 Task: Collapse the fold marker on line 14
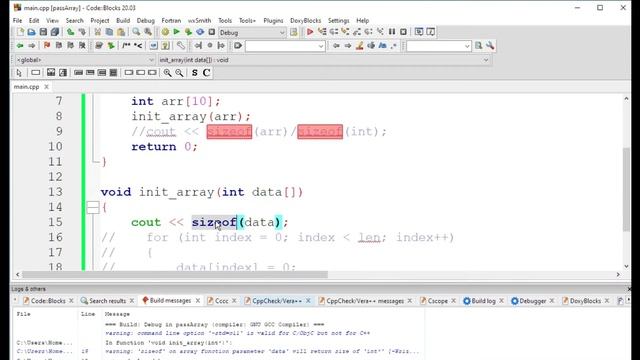coord(93,207)
